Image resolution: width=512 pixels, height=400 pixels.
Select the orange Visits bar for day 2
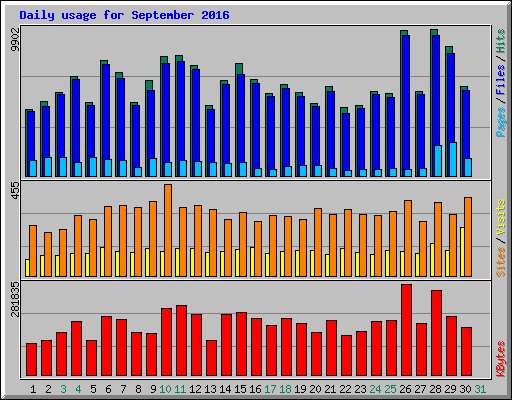click(48, 254)
